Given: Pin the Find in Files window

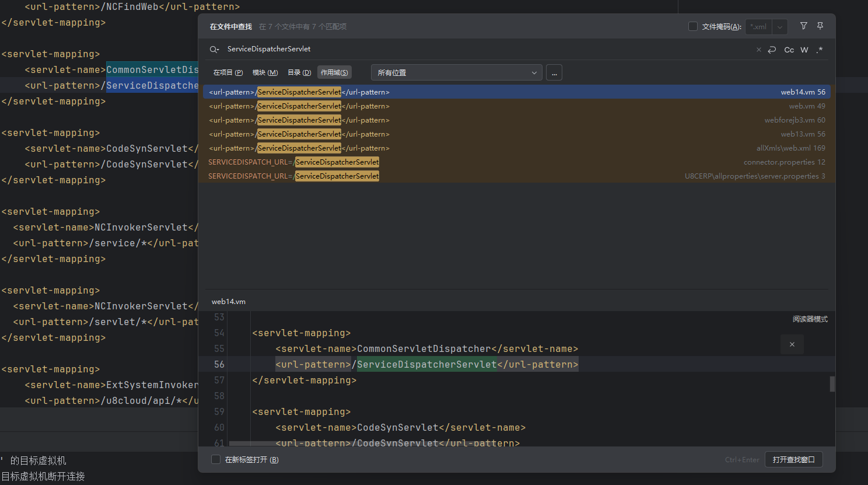Looking at the screenshot, I should point(820,26).
